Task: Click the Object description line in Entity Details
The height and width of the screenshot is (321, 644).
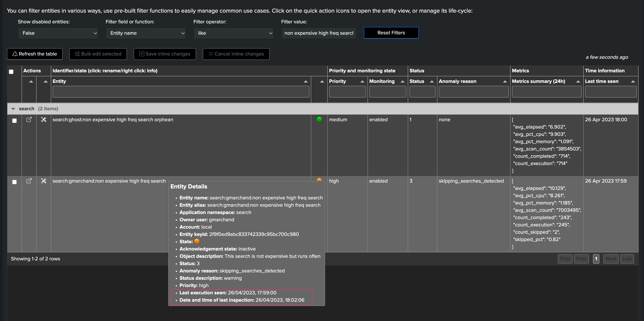Action: [250, 256]
